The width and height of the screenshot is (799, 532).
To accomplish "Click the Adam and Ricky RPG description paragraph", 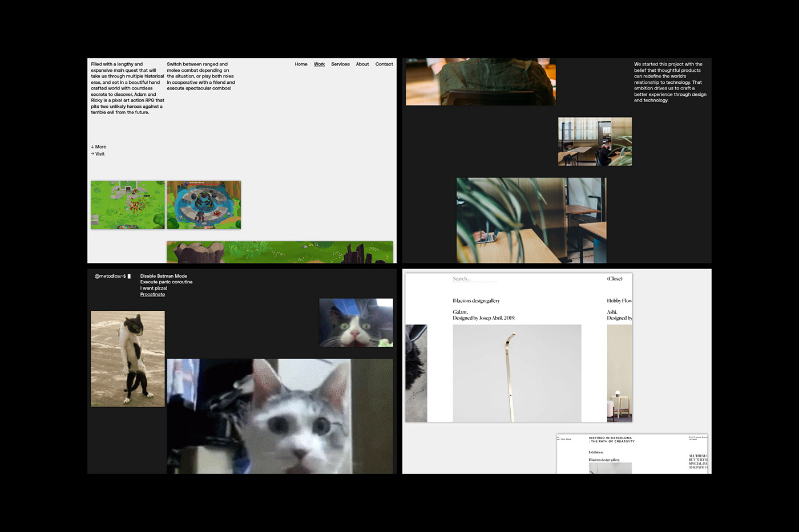I will pyautogui.click(x=127, y=88).
